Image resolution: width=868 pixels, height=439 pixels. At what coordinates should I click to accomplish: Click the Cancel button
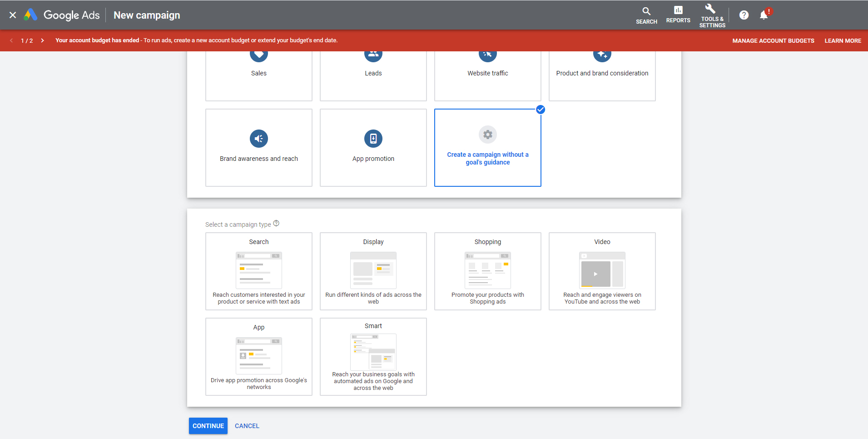click(247, 426)
